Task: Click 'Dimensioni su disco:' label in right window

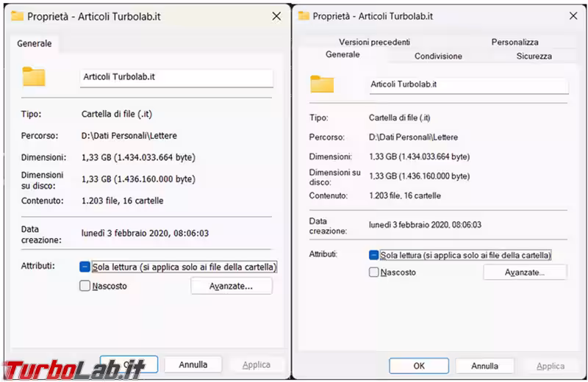Action: click(x=334, y=177)
